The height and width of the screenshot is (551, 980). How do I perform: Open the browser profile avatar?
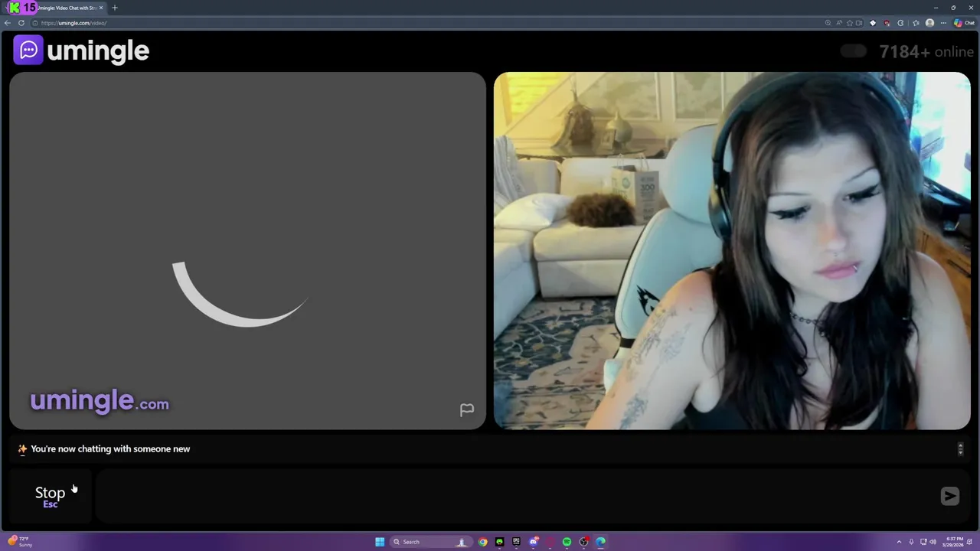pyautogui.click(x=929, y=23)
